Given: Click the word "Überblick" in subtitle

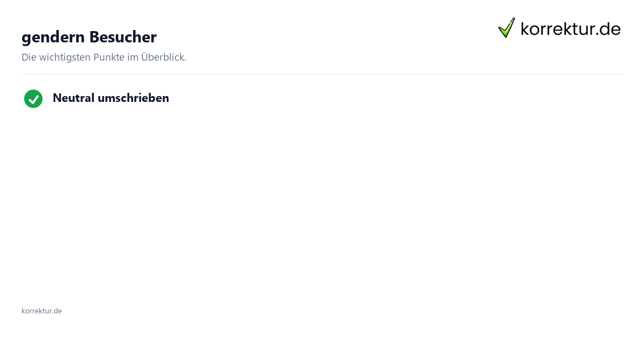Looking at the screenshot, I should pyautogui.click(x=162, y=57).
